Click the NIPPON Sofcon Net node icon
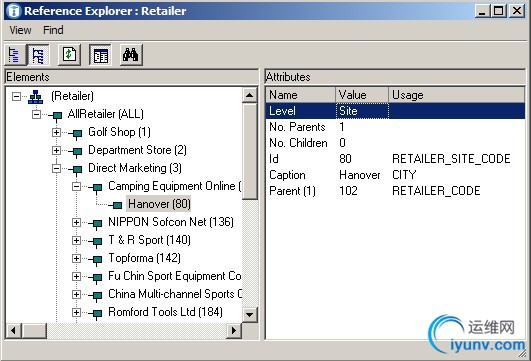This screenshot has width=531, height=361. click(97, 223)
